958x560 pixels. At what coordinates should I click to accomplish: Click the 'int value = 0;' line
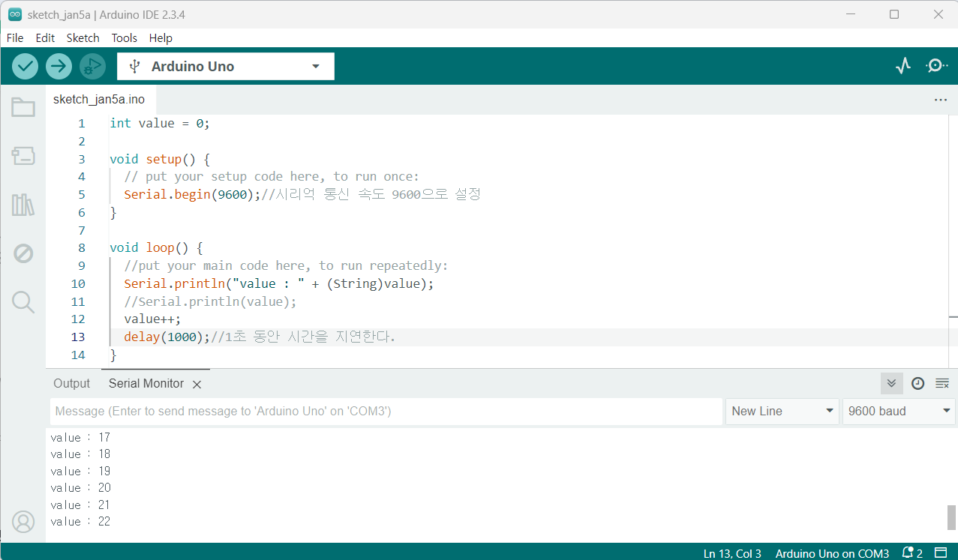point(160,123)
